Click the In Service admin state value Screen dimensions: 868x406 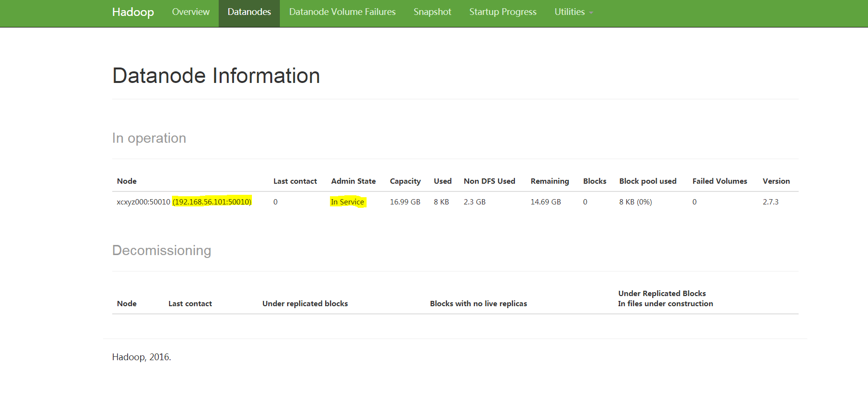tap(348, 202)
